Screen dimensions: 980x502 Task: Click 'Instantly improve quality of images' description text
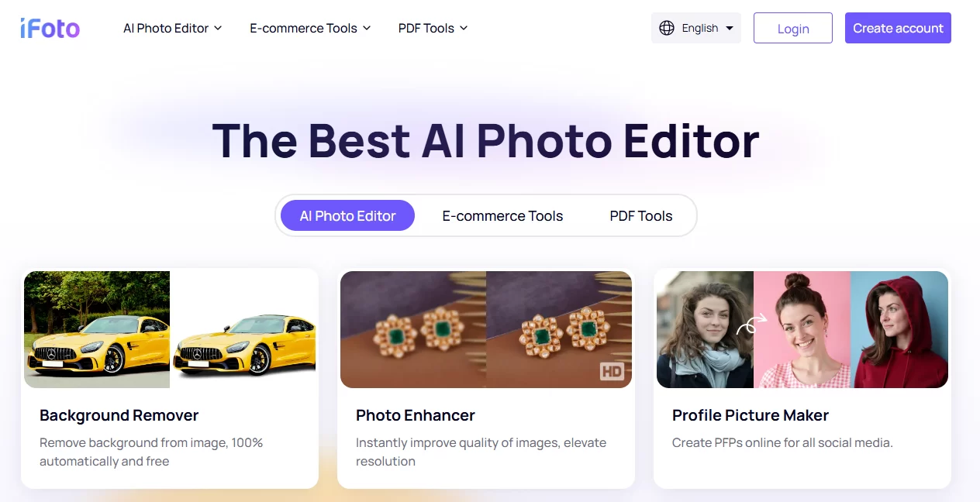pyautogui.click(x=481, y=452)
